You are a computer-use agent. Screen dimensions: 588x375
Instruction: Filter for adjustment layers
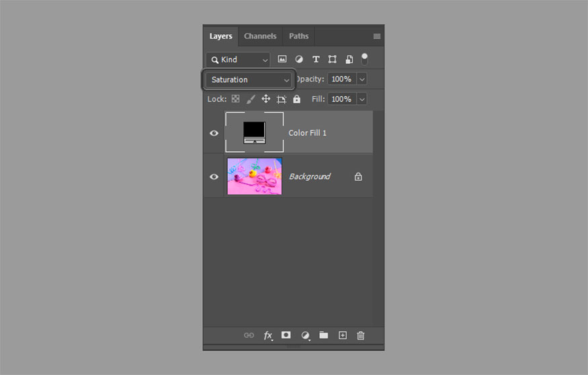pyautogui.click(x=299, y=59)
